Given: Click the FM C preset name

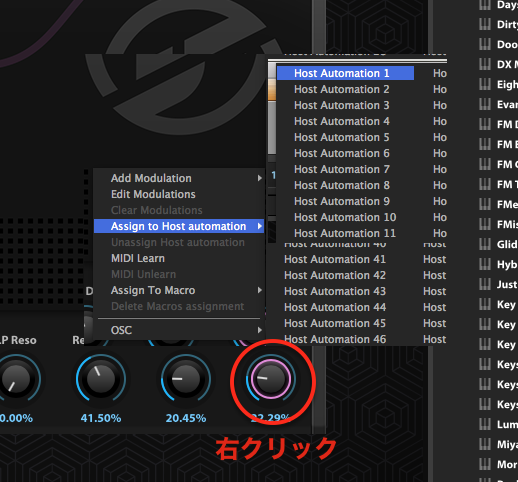Looking at the screenshot, I should tap(507, 164).
